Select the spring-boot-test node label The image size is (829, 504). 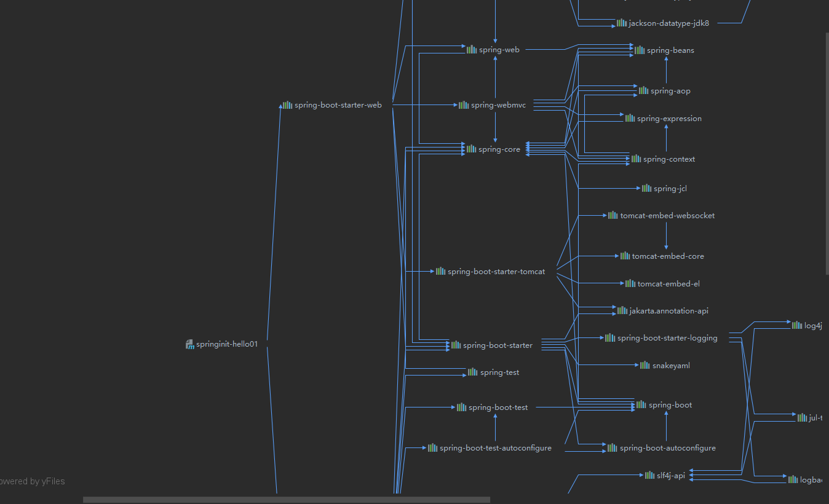tap(498, 408)
